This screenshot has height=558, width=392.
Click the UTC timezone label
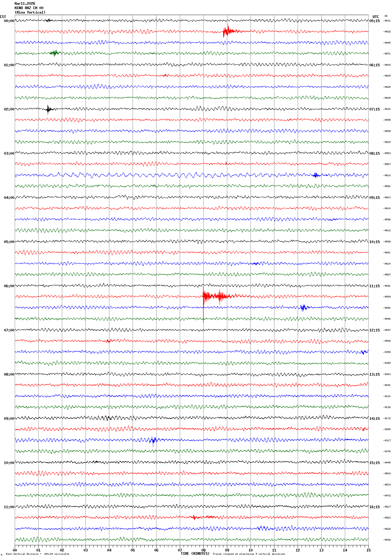[375, 17]
